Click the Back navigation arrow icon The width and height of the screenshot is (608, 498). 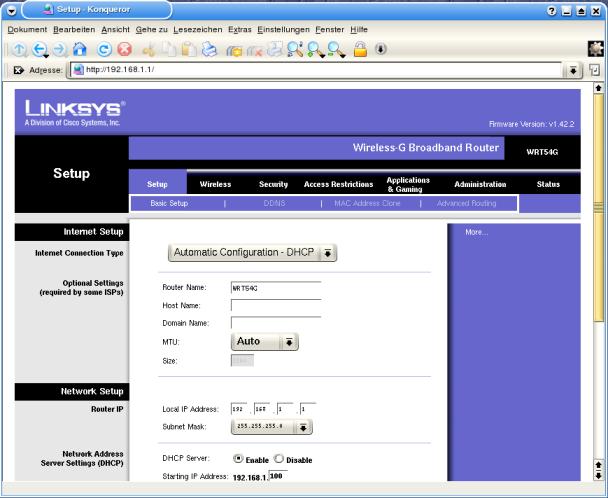coord(39,49)
